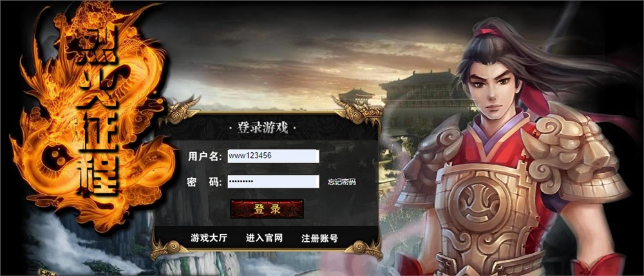
Task: Focus the 密码 password field
Action: coord(273,182)
